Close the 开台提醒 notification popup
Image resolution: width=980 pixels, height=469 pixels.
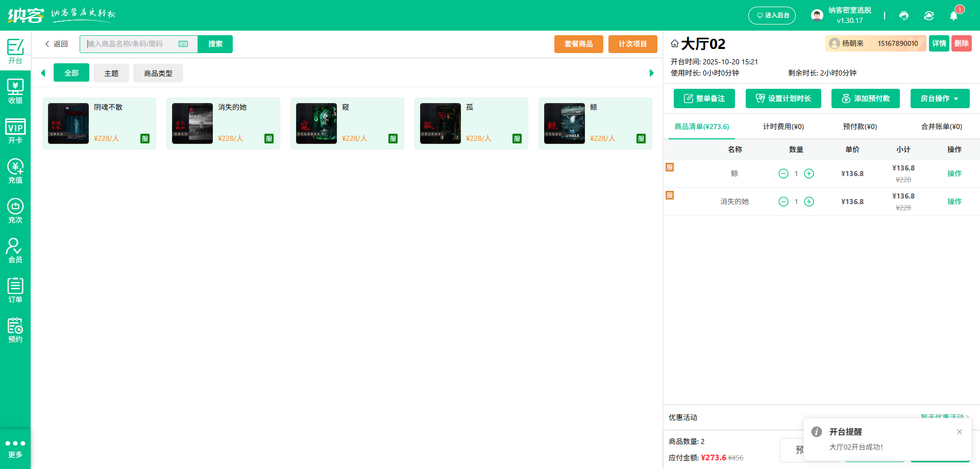pyautogui.click(x=960, y=432)
